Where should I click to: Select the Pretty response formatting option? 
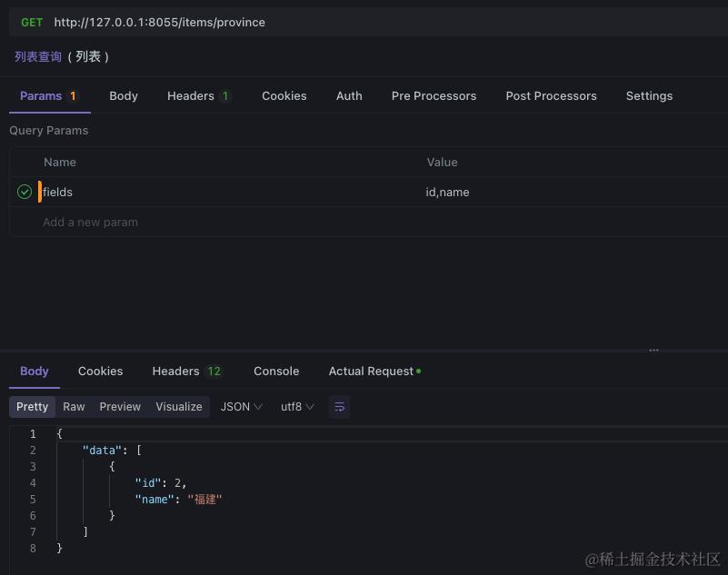pyautogui.click(x=32, y=407)
